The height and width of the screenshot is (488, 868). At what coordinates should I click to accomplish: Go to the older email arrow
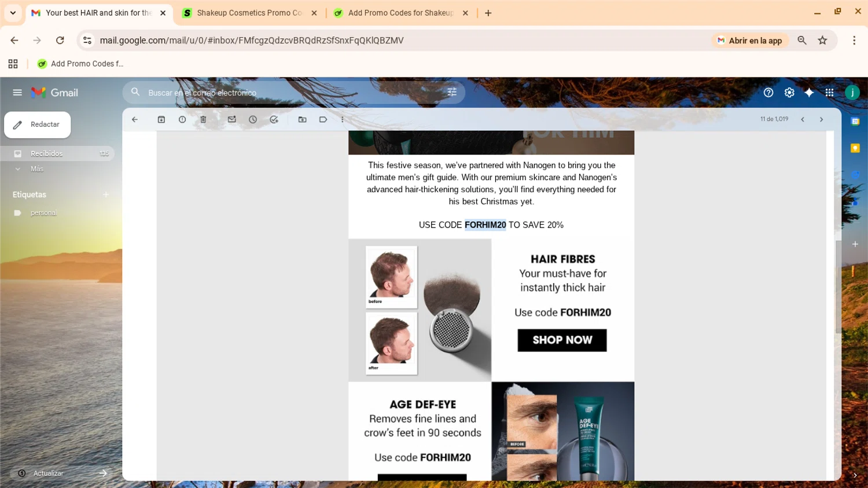[821, 119]
